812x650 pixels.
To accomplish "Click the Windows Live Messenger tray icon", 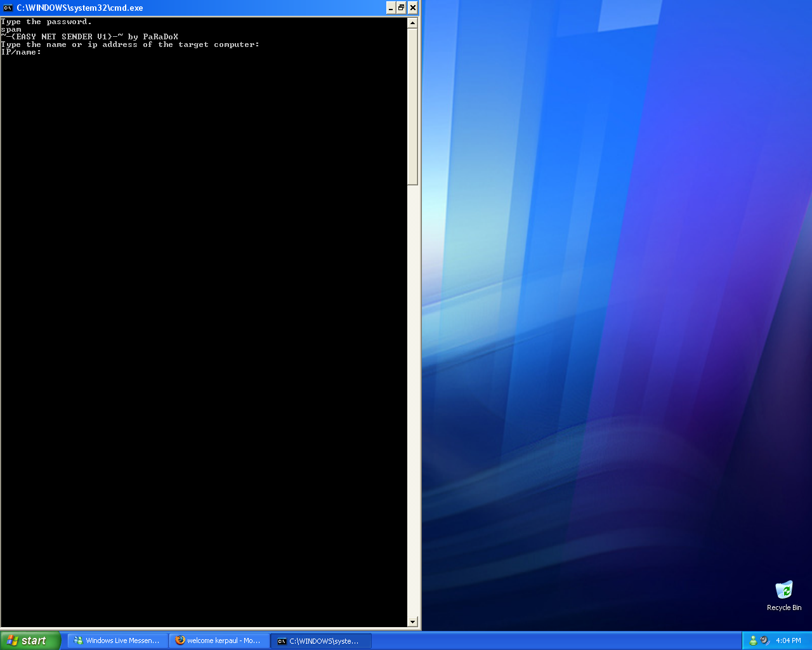I will pyautogui.click(x=754, y=640).
